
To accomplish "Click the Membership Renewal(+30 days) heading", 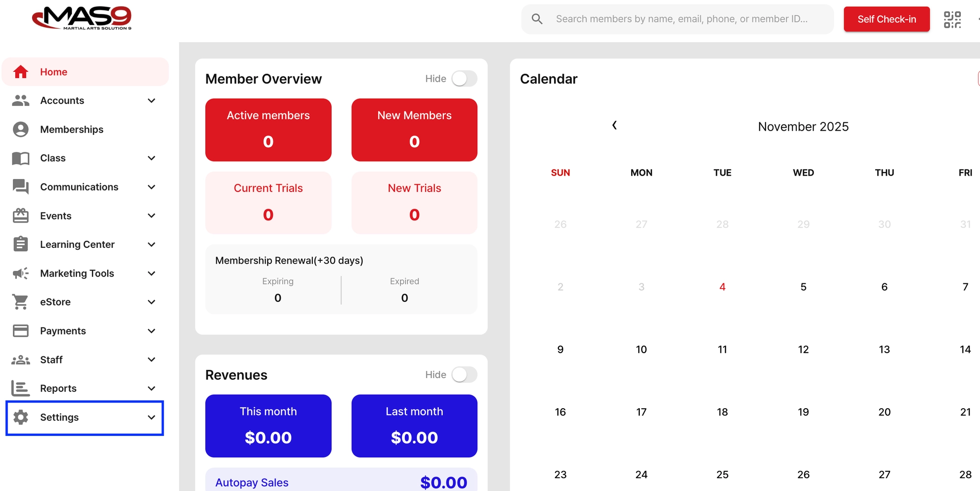I will point(289,260).
